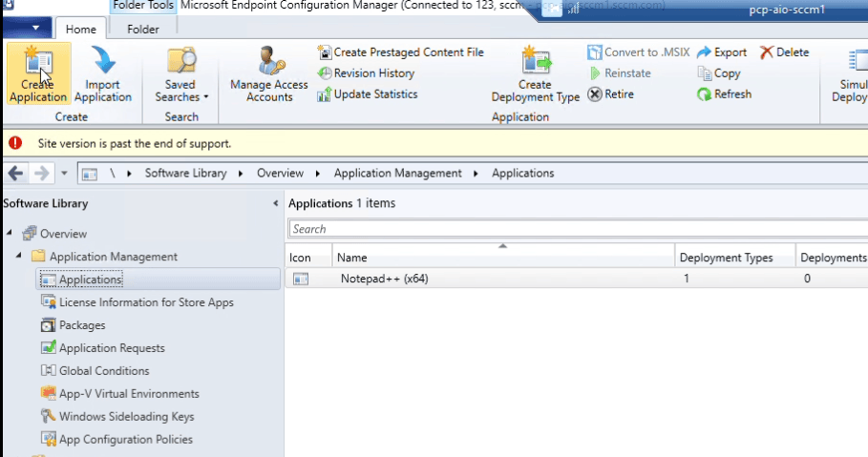
Task: Open the navigation history dropdown arrow
Action: (64, 174)
